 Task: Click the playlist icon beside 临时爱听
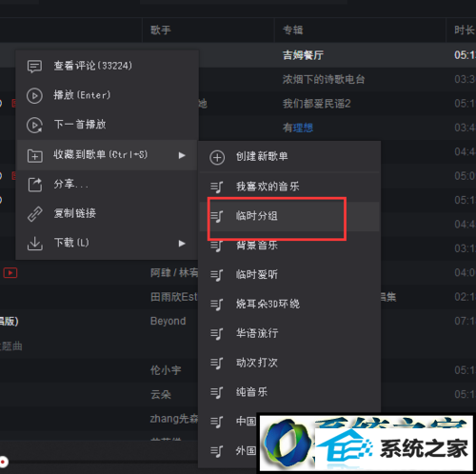click(x=217, y=275)
